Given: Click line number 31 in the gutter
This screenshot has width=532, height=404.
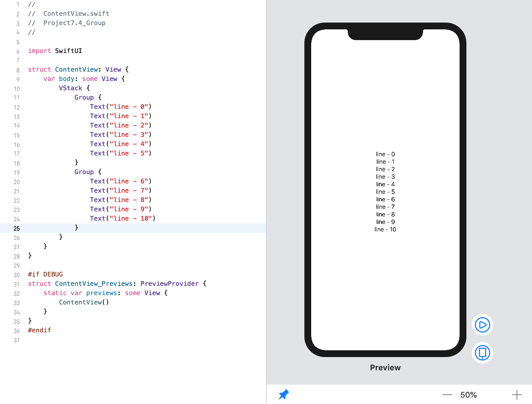Looking at the screenshot, I should [x=17, y=284].
